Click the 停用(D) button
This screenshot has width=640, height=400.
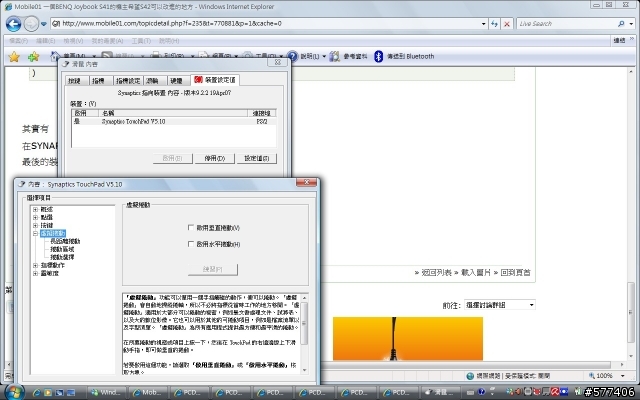tap(215, 158)
